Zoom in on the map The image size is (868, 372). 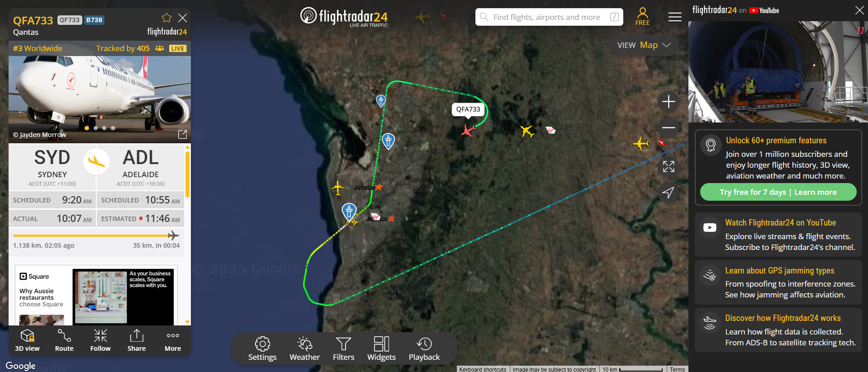coord(669,101)
